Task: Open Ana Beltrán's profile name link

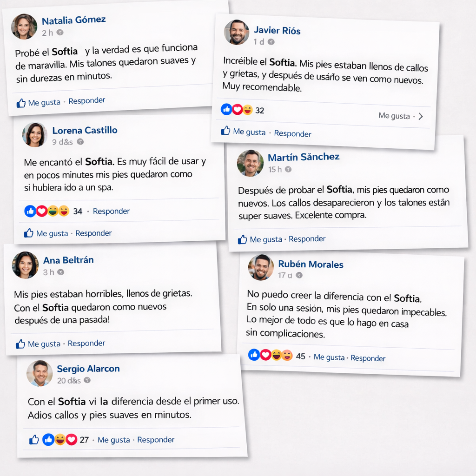Action: pyautogui.click(x=68, y=260)
